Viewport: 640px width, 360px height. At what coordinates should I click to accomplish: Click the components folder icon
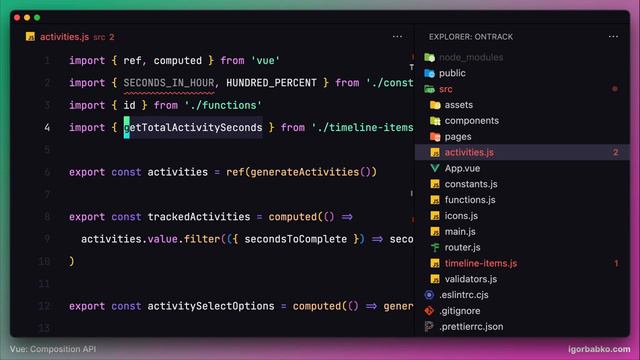tap(435, 121)
